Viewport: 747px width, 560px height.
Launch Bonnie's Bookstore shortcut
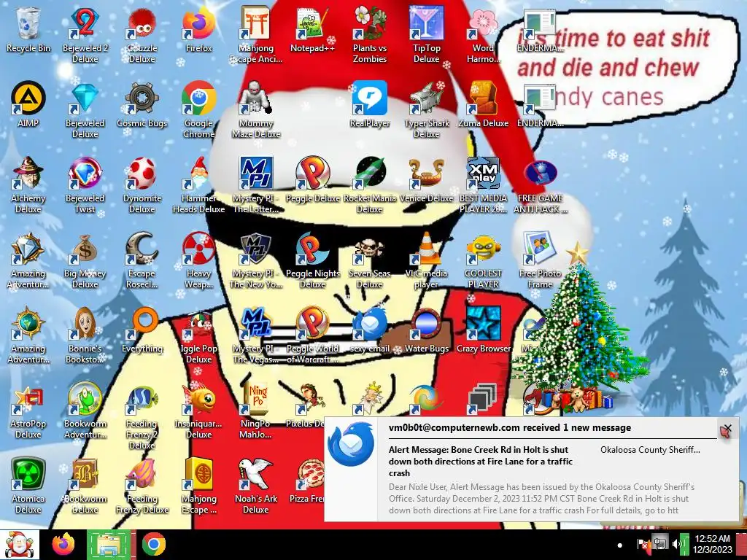[85, 335]
